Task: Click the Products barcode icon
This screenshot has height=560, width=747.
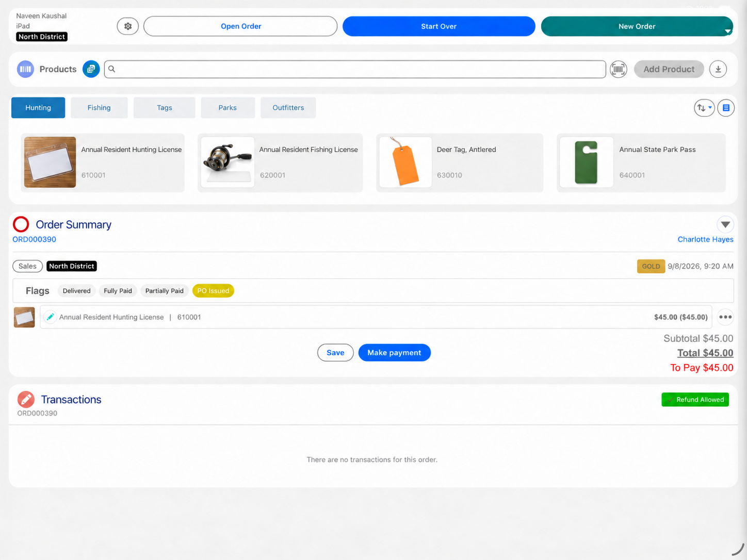Action: (25, 69)
